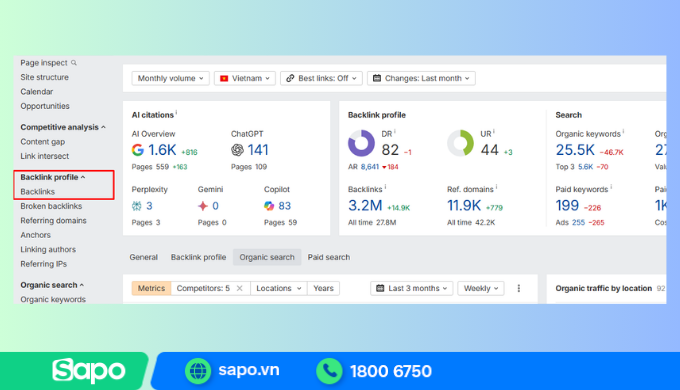Open Opportunities in sidebar

(x=45, y=106)
